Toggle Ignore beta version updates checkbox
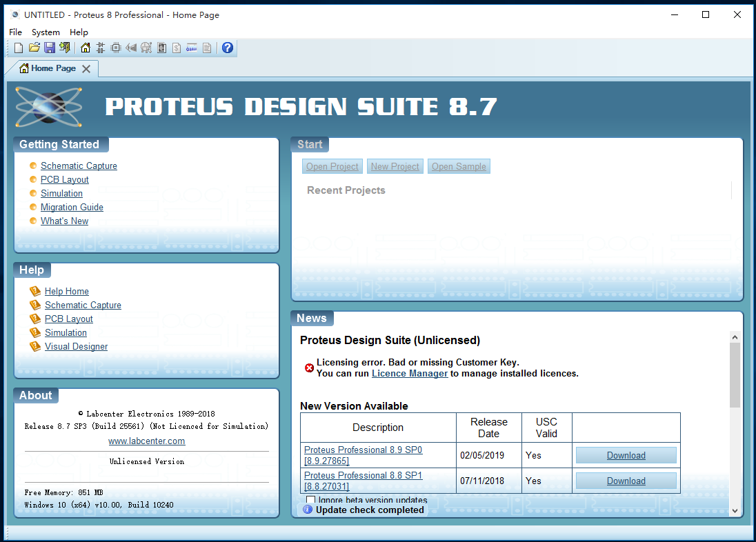756x542 pixels. [x=311, y=499]
